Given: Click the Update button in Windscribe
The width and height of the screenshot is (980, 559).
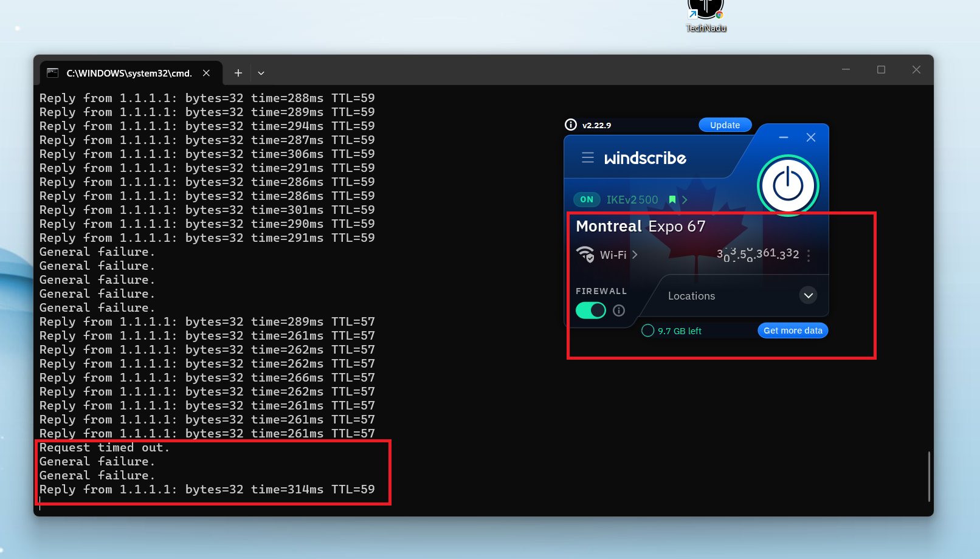Looking at the screenshot, I should pyautogui.click(x=725, y=125).
